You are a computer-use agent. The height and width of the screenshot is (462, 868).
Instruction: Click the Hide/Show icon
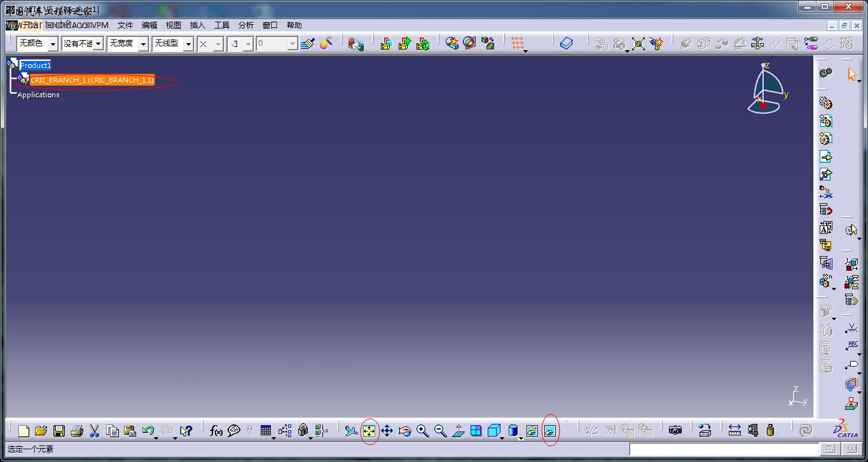(532, 431)
